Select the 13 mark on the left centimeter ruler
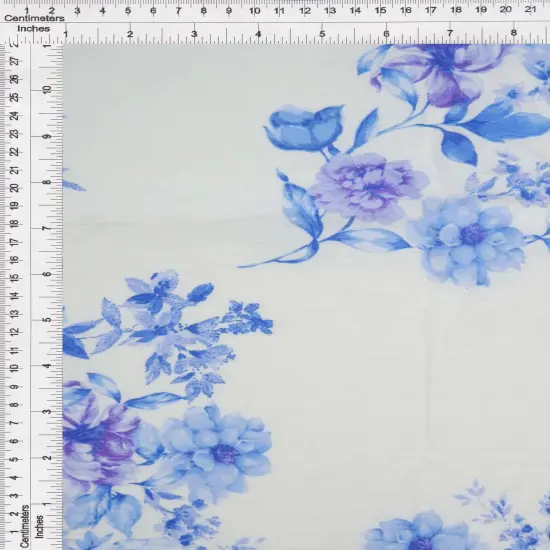The image size is (550, 550). 15,313
